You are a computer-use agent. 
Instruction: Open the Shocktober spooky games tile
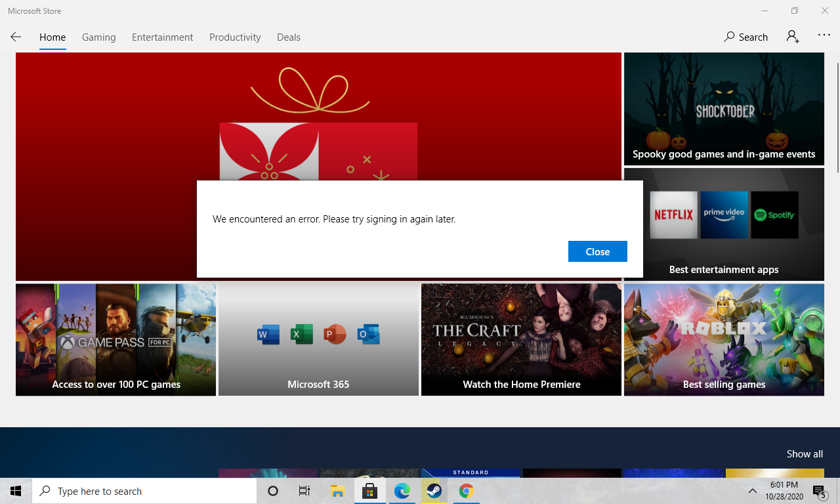point(724,109)
